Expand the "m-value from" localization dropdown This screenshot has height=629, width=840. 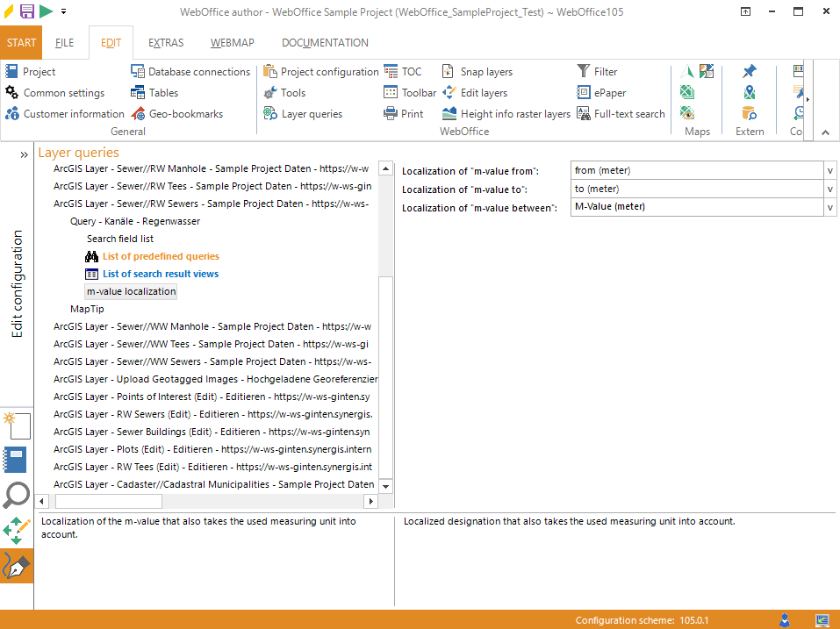pos(830,170)
